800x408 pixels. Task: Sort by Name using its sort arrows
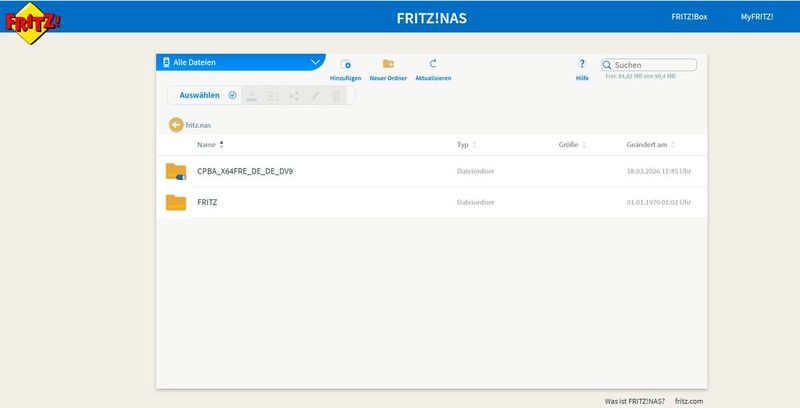click(x=221, y=144)
